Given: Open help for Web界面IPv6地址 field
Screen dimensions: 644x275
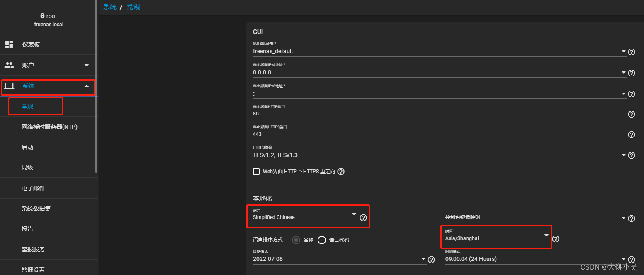Looking at the screenshot, I should pos(632,94).
